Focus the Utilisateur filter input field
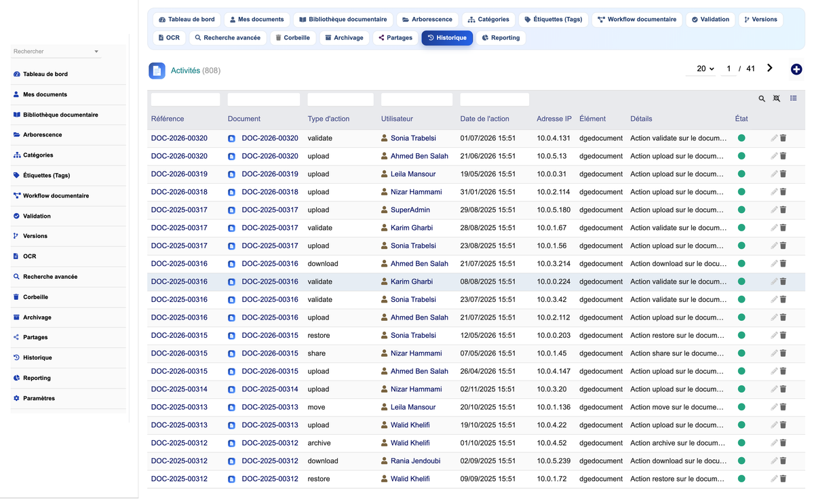This screenshot has height=504, width=814. [x=416, y=100]
